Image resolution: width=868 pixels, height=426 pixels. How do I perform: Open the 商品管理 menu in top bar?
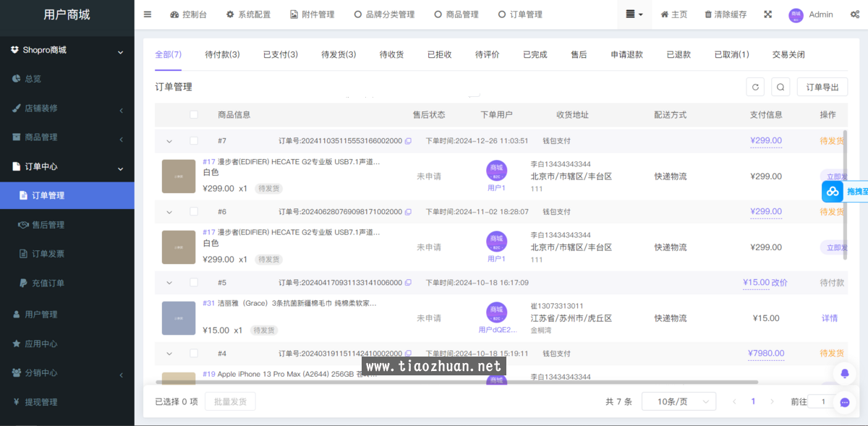[456, 14]
